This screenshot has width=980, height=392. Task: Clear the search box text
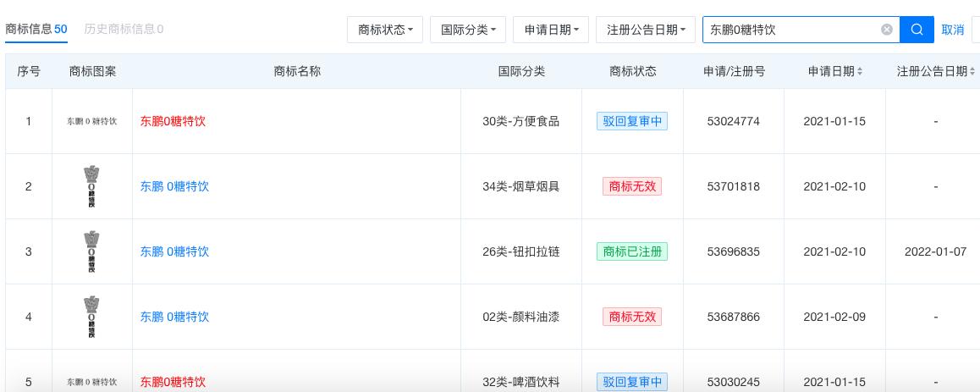click(886, 30)
